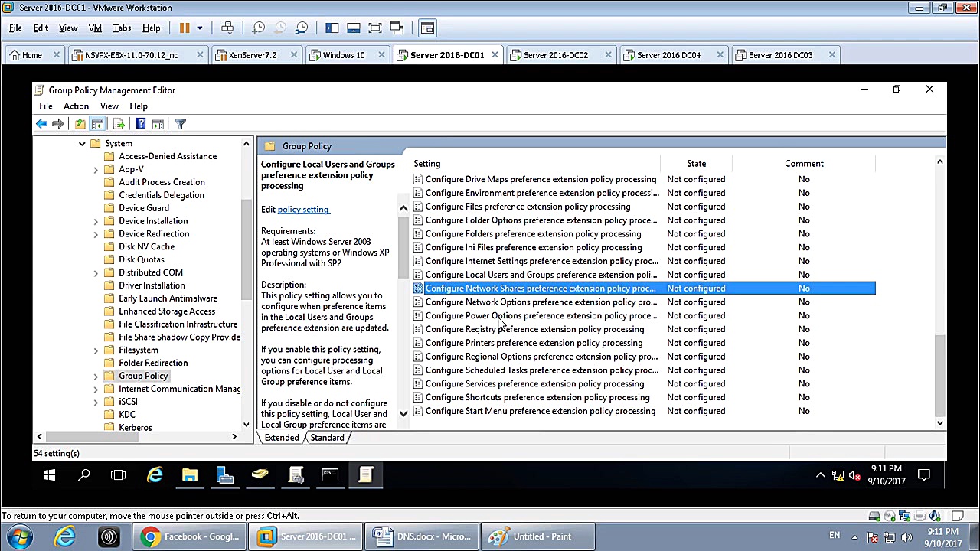
Task: Toggle the Show/Hide Console Tree button
Action: coord(97,124)
